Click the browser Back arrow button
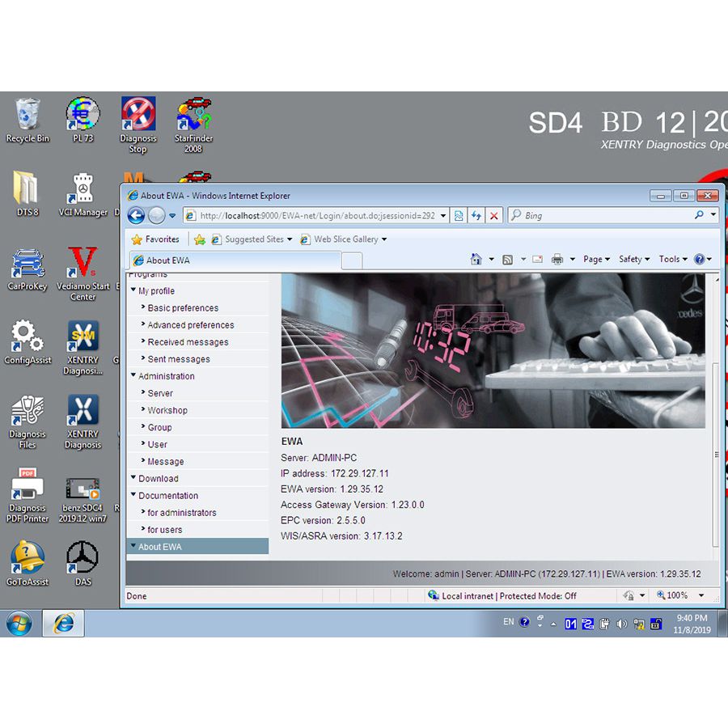This screenshot has width=728, height=728. pos(136,216)
